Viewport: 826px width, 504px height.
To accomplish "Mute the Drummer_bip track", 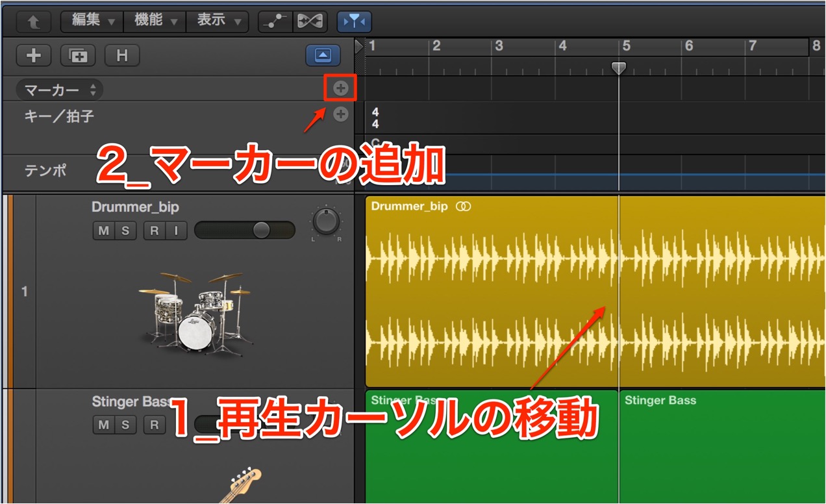I will (104, 230).
